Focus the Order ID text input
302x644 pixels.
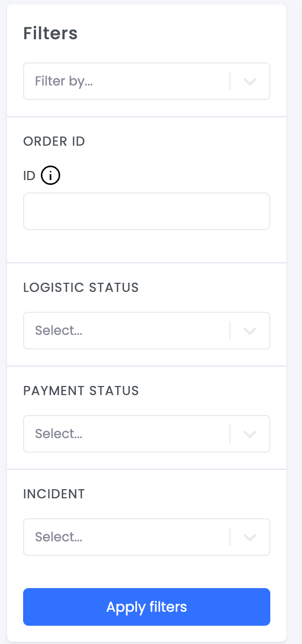point(147,211)
